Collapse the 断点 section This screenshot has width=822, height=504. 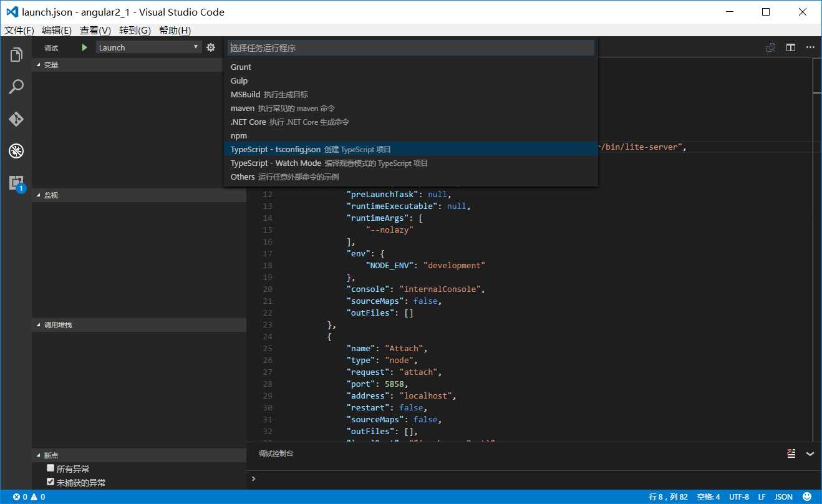point(139,455)
